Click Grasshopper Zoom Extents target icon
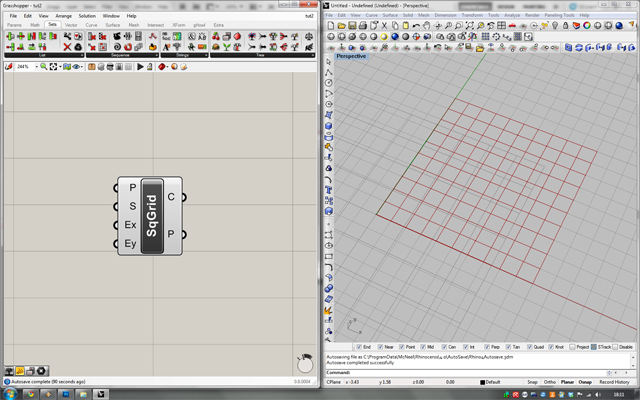 53,67
